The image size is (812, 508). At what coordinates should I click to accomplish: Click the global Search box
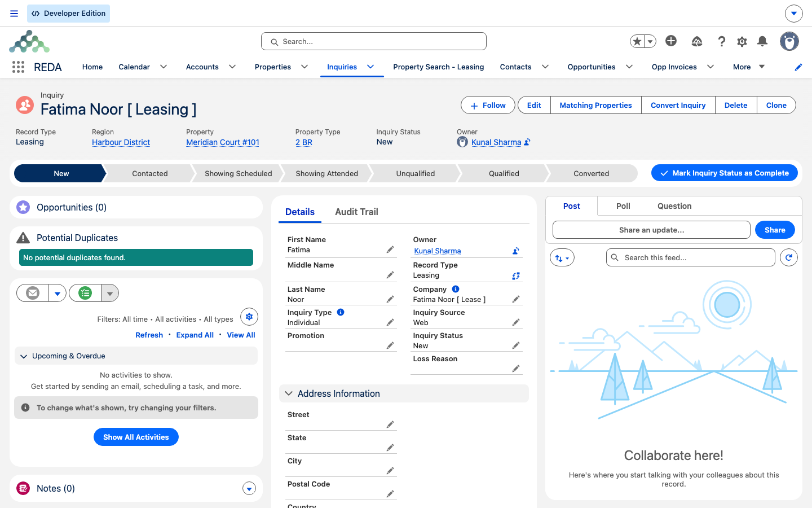click(374, 41)
